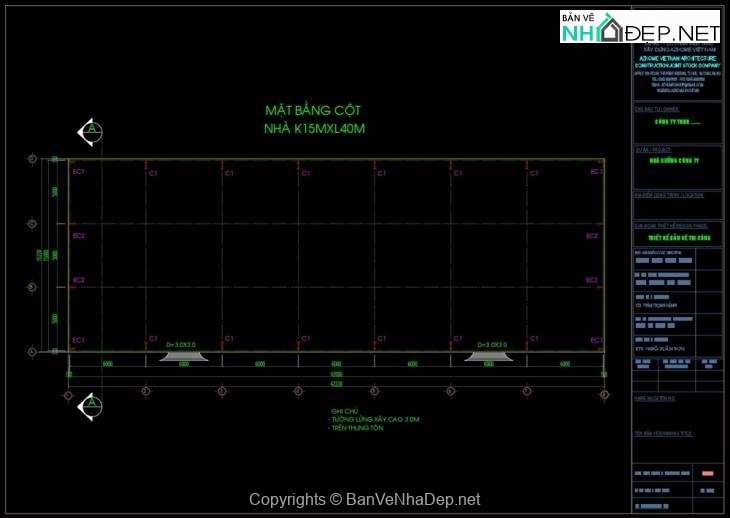Select the CÔNG TY TNHH owner text
The height and width of the screenshot is (518, 730).
[676, 121]
